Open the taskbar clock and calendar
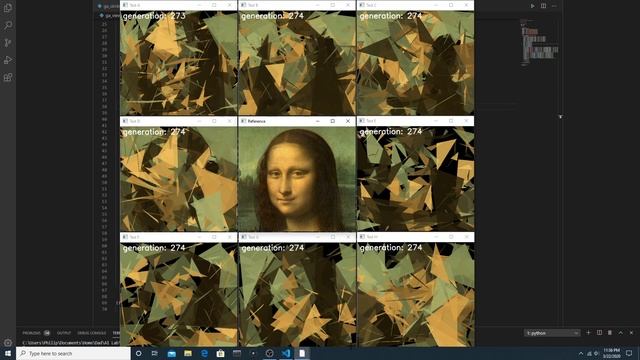 pos(611,353)
